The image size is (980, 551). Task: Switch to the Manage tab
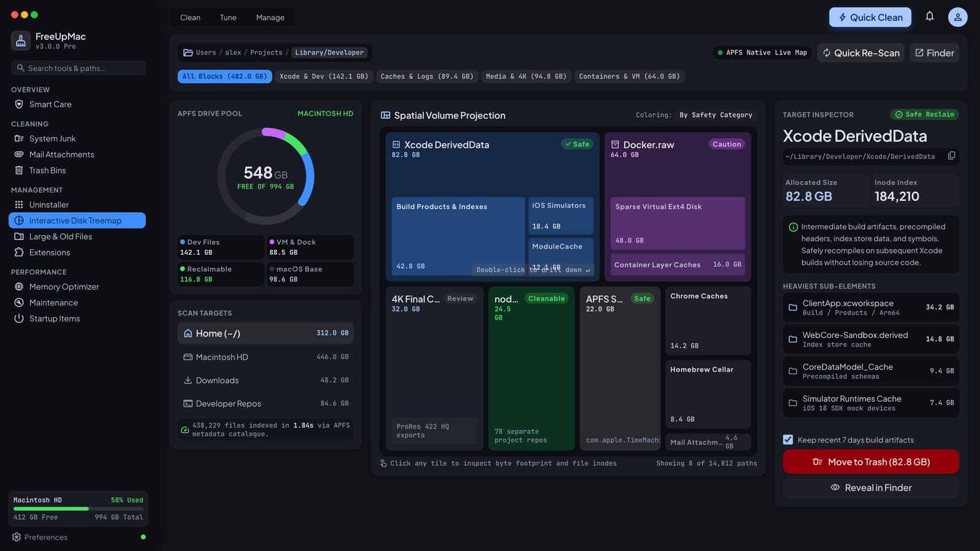point(270,17)
